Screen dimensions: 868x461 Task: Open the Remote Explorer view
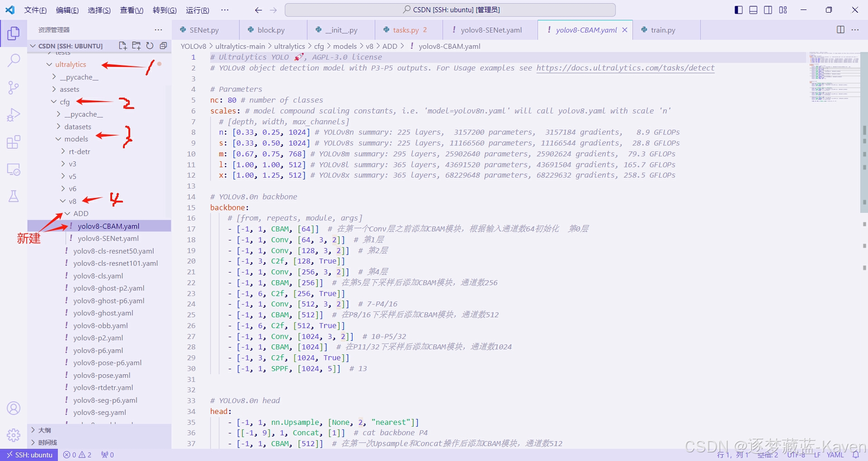14,169
